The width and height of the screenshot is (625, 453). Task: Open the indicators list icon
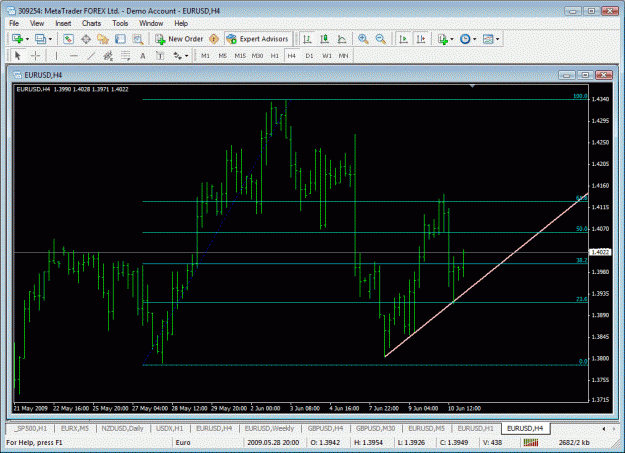(442, 39)
